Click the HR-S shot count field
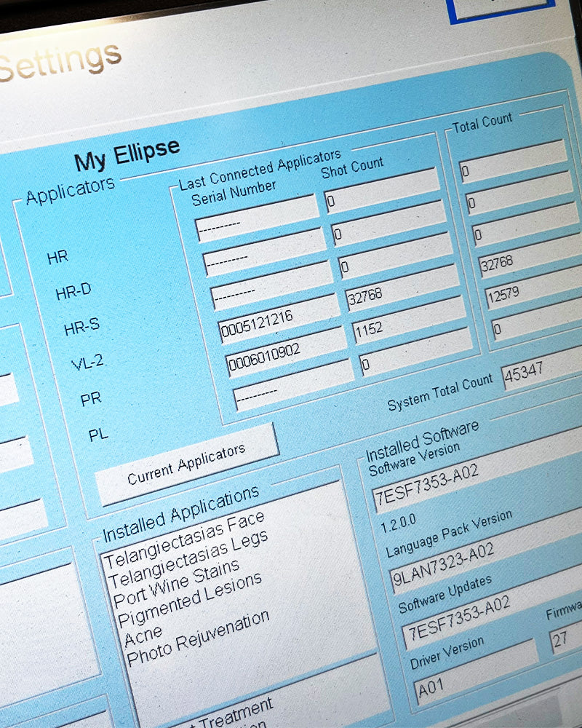582x728 pixels. 396,256
